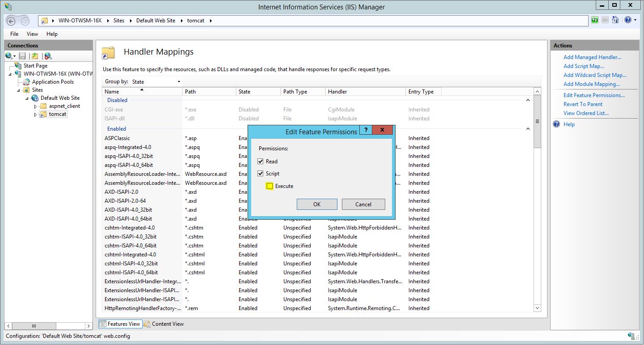Open the File menu
644x345 pixels.
[x=14, y=34]
